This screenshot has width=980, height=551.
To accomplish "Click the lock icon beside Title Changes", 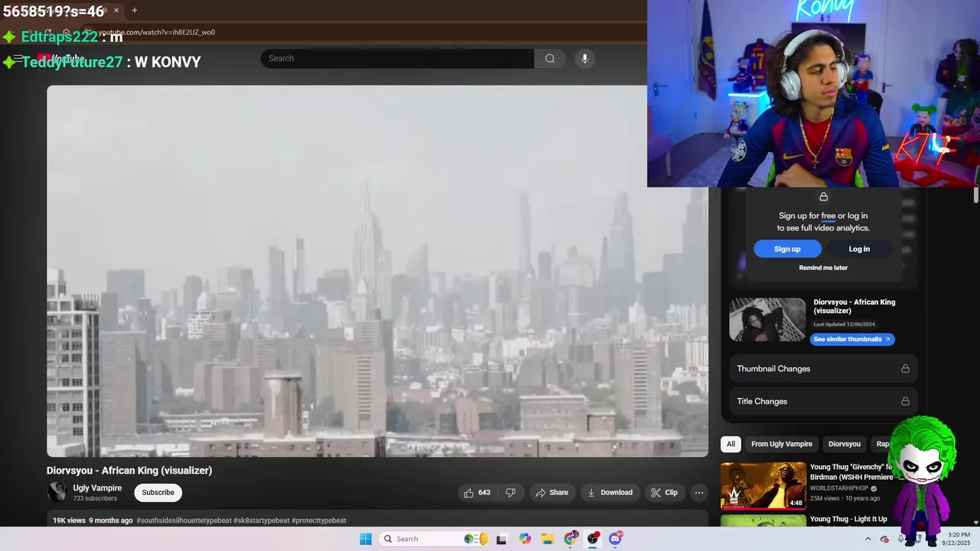I will 905,401.
